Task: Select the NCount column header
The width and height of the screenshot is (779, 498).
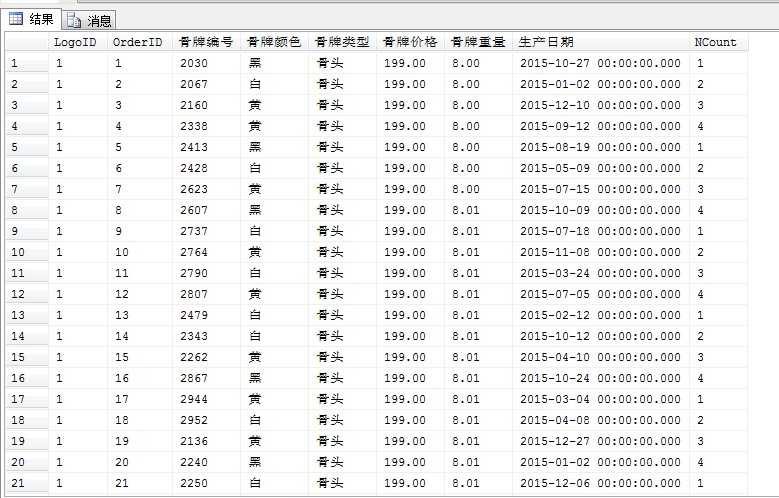Action: (718, 42)
